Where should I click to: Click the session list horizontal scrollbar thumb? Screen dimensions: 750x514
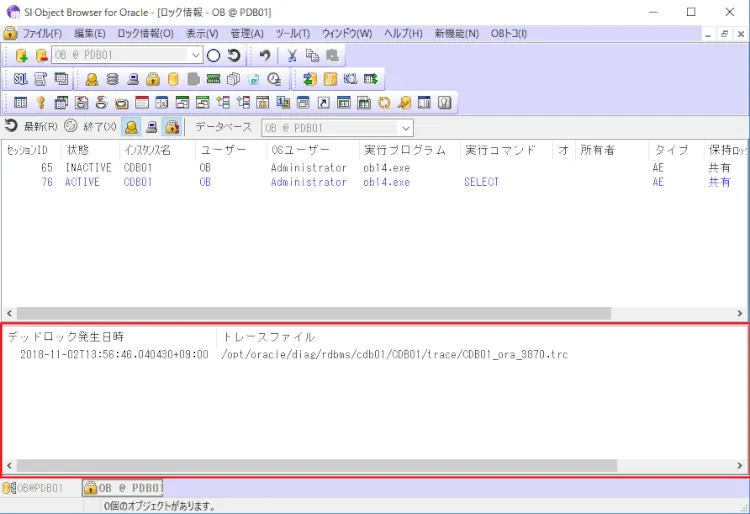(x=314, y=314)
